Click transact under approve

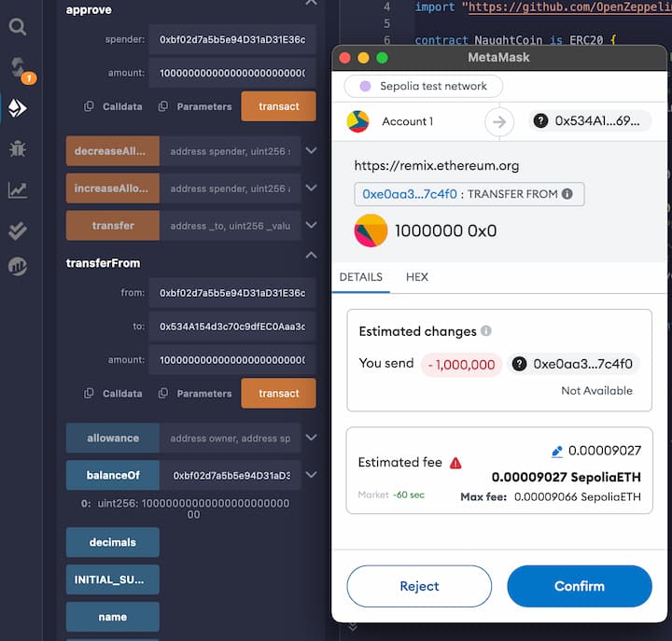[x=278, y=106]
